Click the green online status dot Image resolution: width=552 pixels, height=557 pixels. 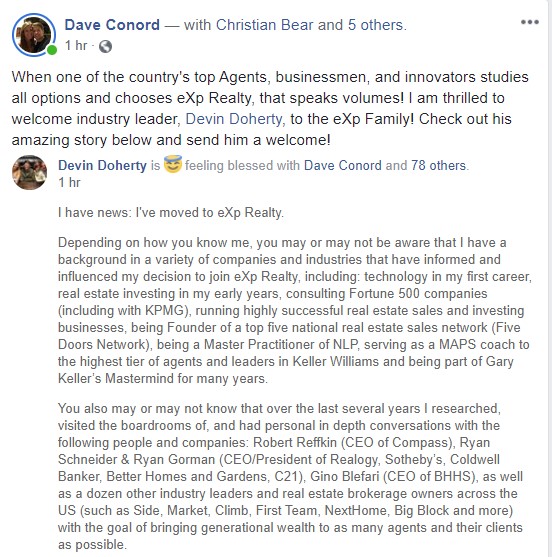[52, 50]
